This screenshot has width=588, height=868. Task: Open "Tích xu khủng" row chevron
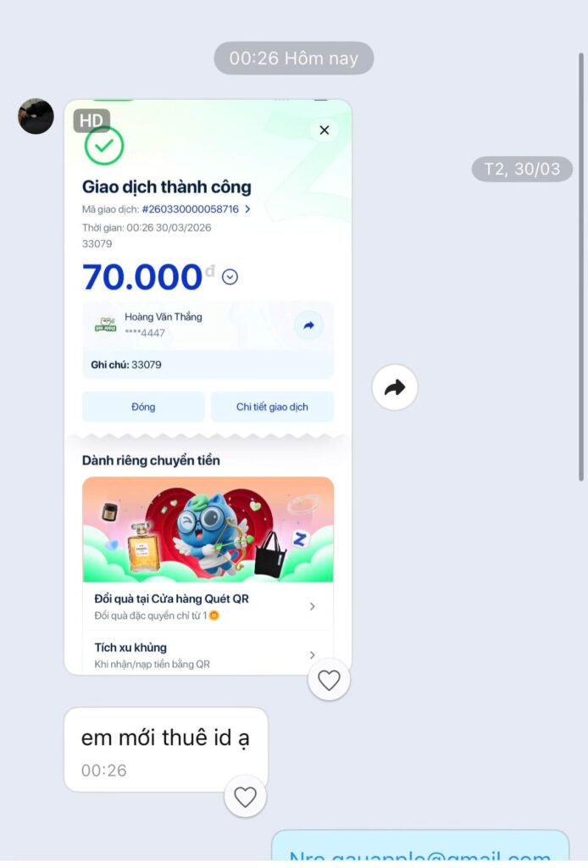click(x=313, y=655)
